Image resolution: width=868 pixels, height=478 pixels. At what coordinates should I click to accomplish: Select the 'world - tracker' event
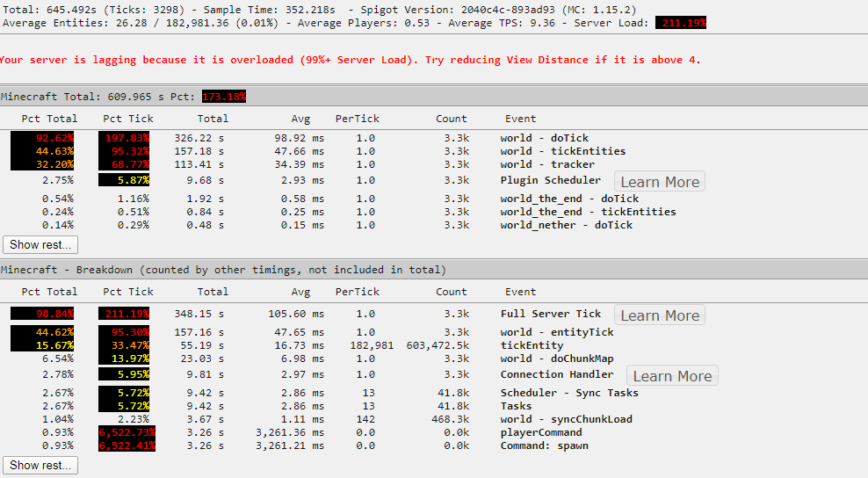(x=547, y=164)
